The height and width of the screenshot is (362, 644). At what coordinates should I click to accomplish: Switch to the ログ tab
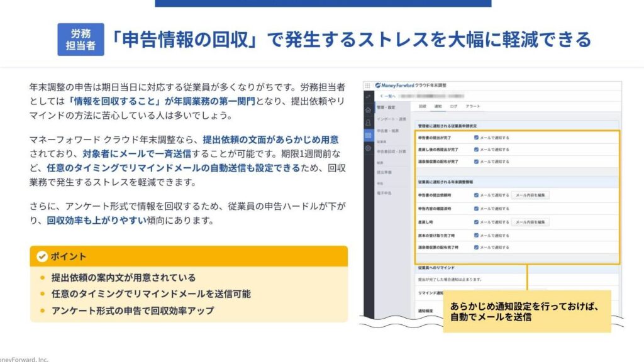[x=453, y=107]
